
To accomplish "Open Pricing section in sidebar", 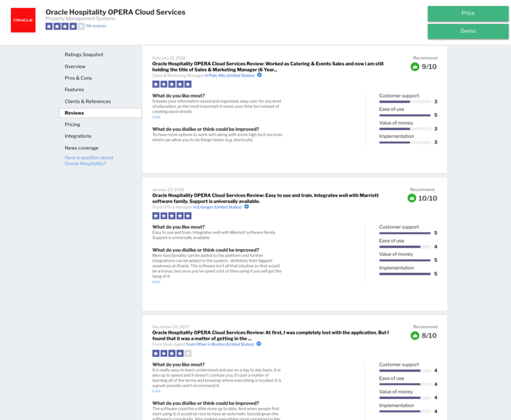I will (x=72, y=124).
